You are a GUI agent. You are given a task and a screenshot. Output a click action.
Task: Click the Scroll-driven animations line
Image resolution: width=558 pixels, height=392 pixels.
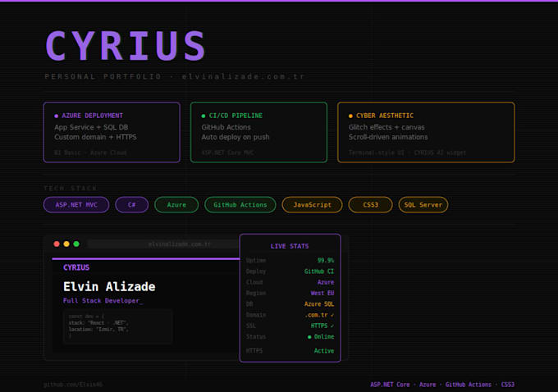388,137
